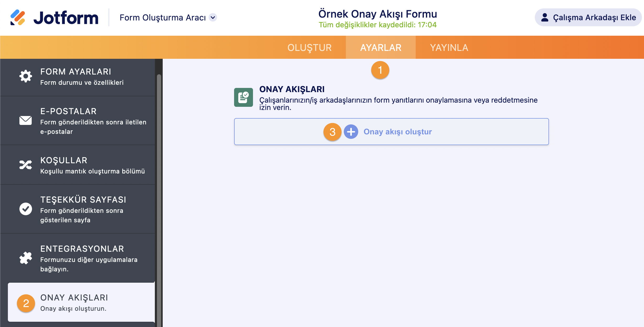
Task: Open the ONAY AKIŞLARI sidebar item
Action: point(81,302)
